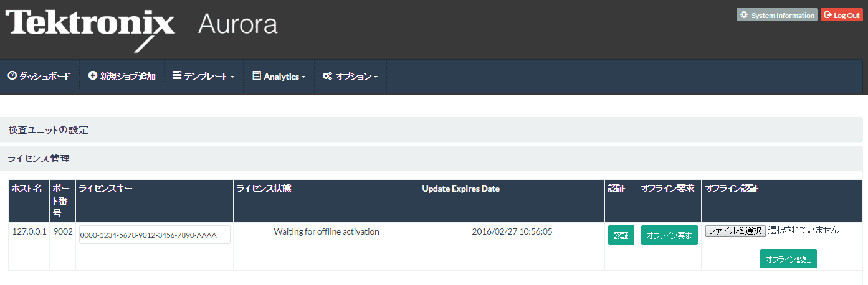Click the Tektronix logo
This screenshot has height=285, width=868.
(x=90, y=29)
